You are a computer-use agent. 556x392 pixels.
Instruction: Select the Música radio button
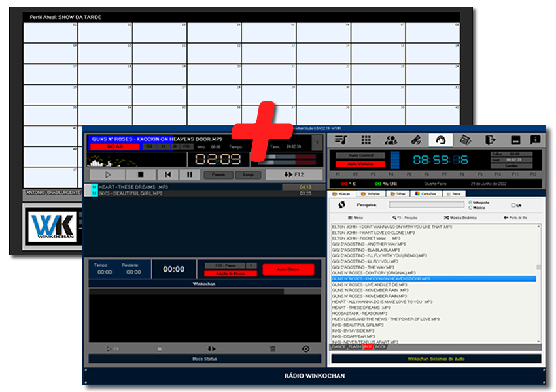pos(470,208)
